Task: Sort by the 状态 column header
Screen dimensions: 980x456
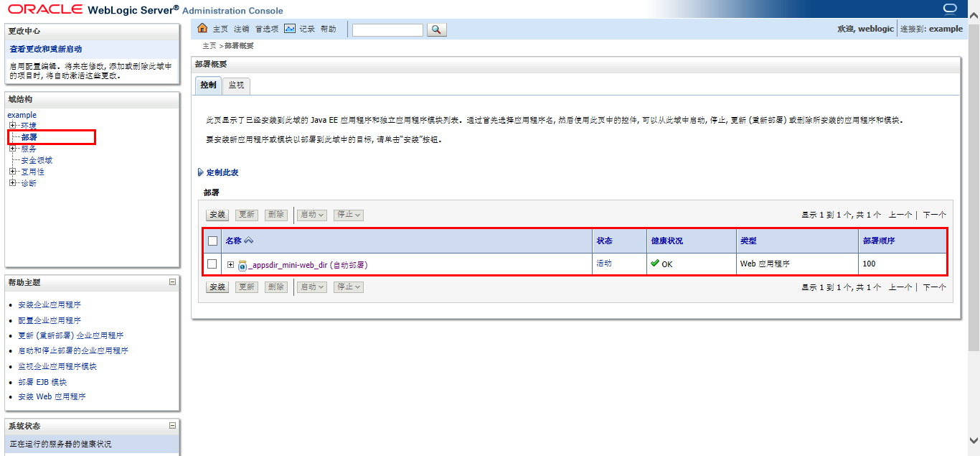Action: [x=605, y=241]
